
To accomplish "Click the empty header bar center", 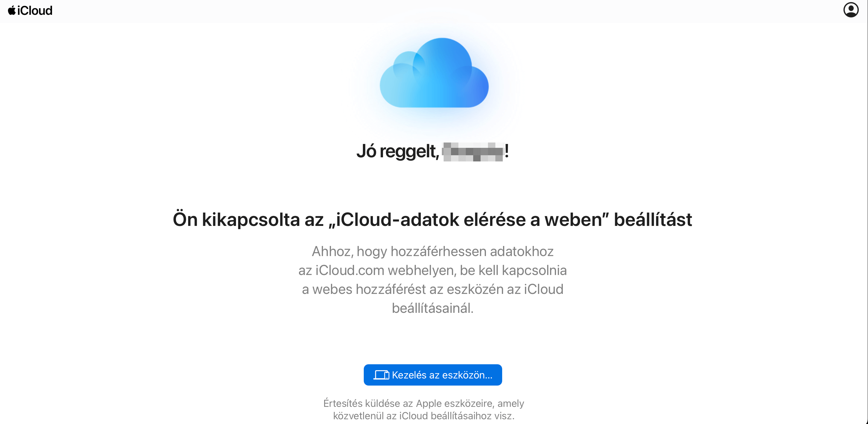I will click(x=434, y=11).
